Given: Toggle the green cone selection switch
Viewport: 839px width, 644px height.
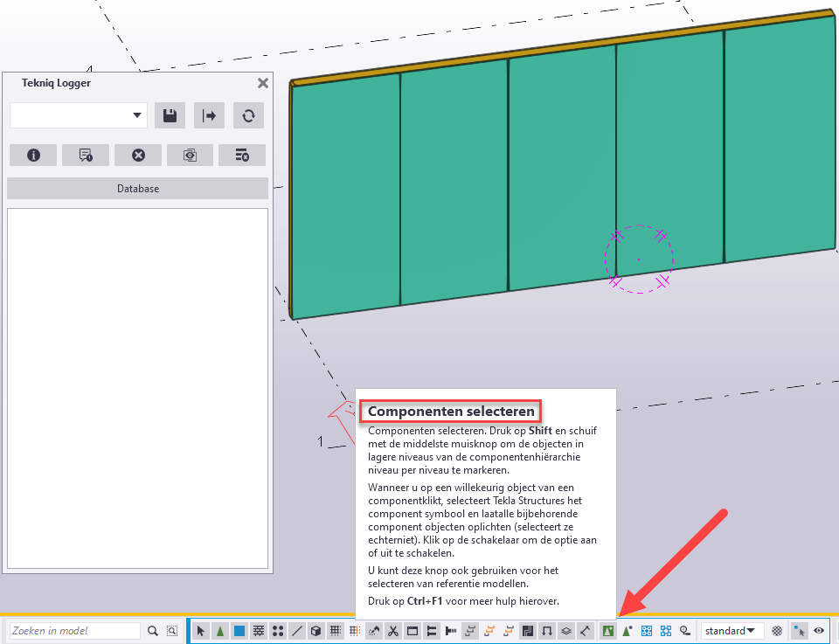Looking at the screenshot, I should coord(220,631).
